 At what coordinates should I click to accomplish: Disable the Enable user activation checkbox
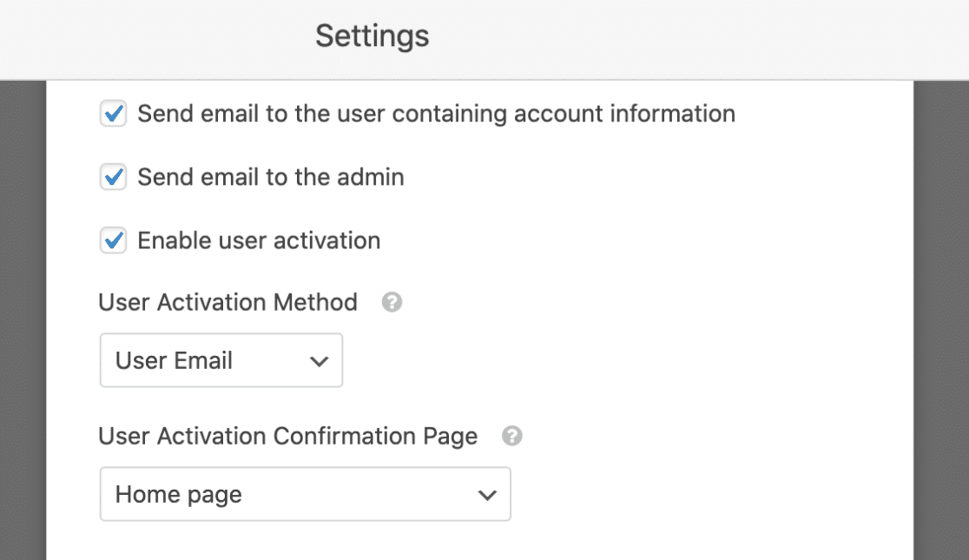click(113, 240)
